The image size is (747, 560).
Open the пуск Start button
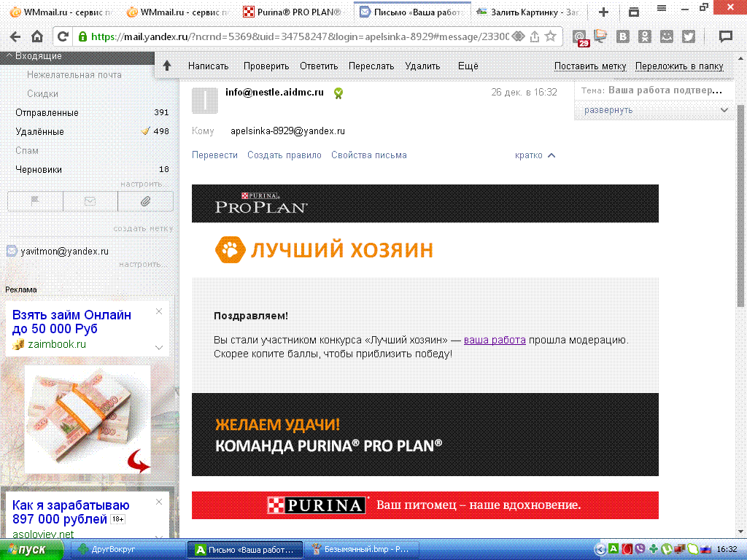pyautogui.click(x=31, y=550)
